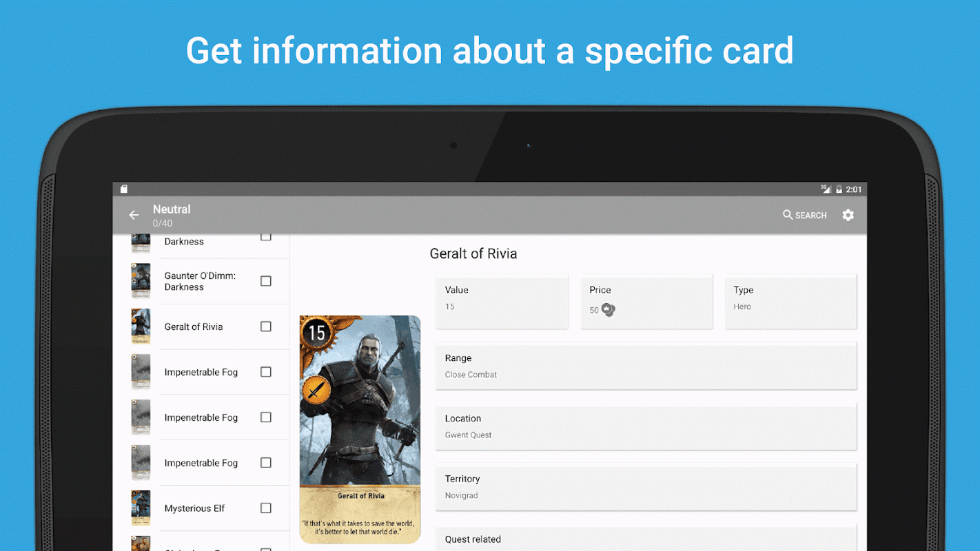This screenshot has width=980, height=551.
Task: Tap the "0/40" card counter
Action: click(x=163, y=223)
